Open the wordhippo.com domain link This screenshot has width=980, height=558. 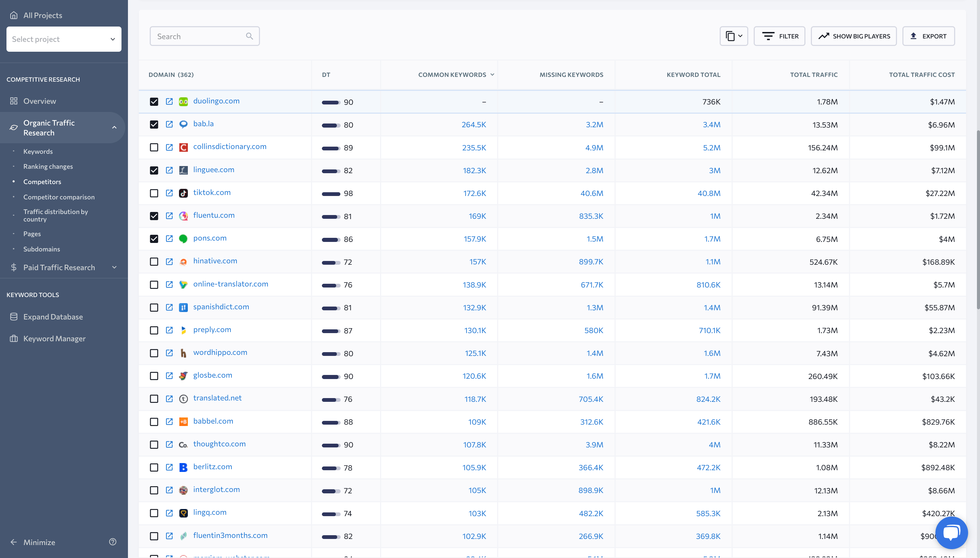220,352
